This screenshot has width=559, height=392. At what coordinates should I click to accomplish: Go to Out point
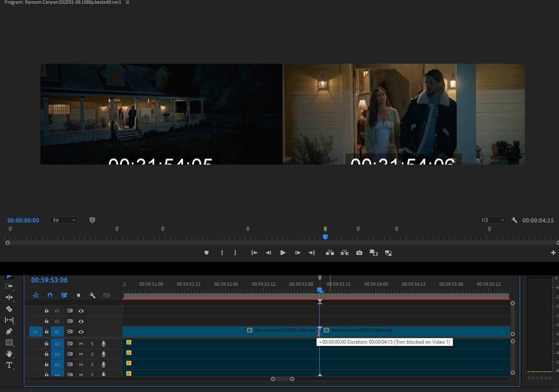coord(312,253)
